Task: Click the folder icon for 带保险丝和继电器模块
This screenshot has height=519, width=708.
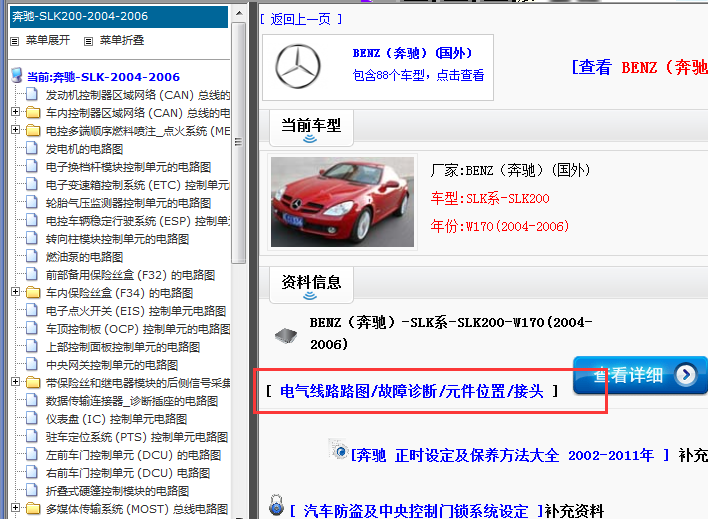Action: (x=33, y=383)
